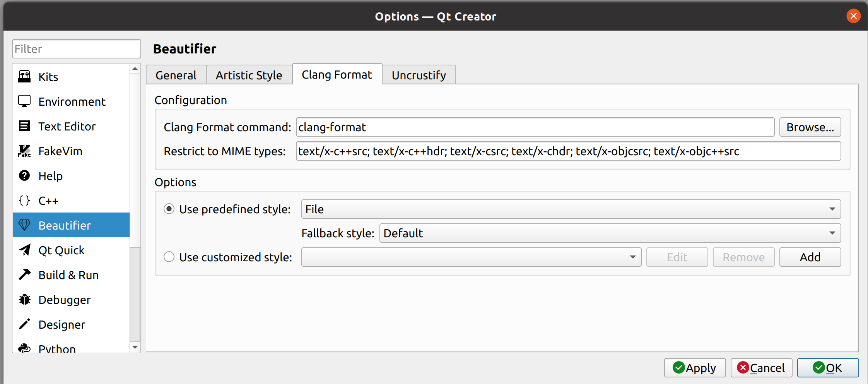Open the Fallback style Default dropdown
The image size is (868, 384).
click(610, 233)
